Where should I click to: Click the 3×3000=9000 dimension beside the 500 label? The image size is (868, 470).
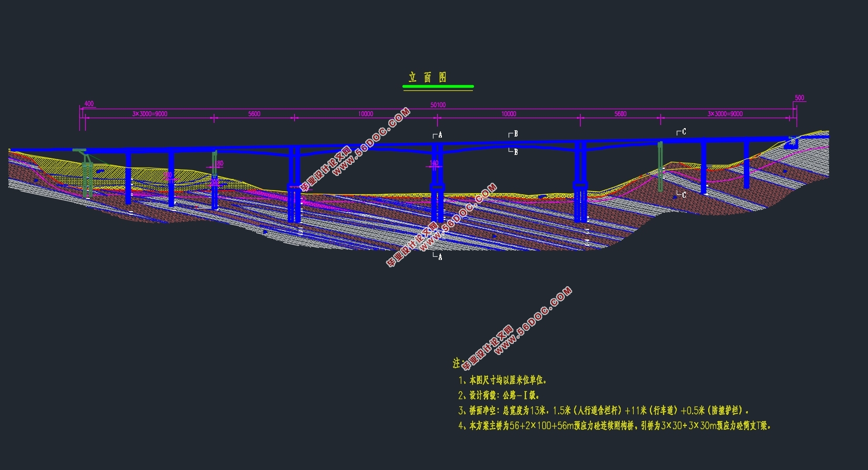point(725,114)
